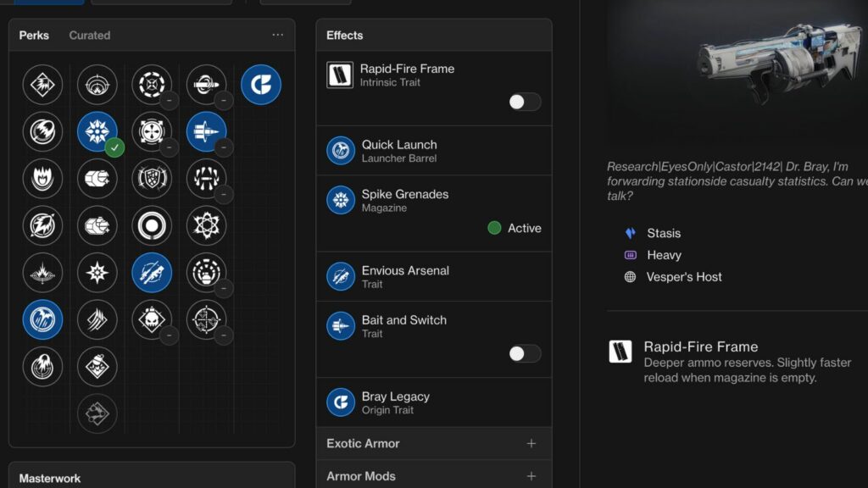868x488 pixels.
Task: Select the Countermass flame-shaped barrel perk
Action: [42, 179]
